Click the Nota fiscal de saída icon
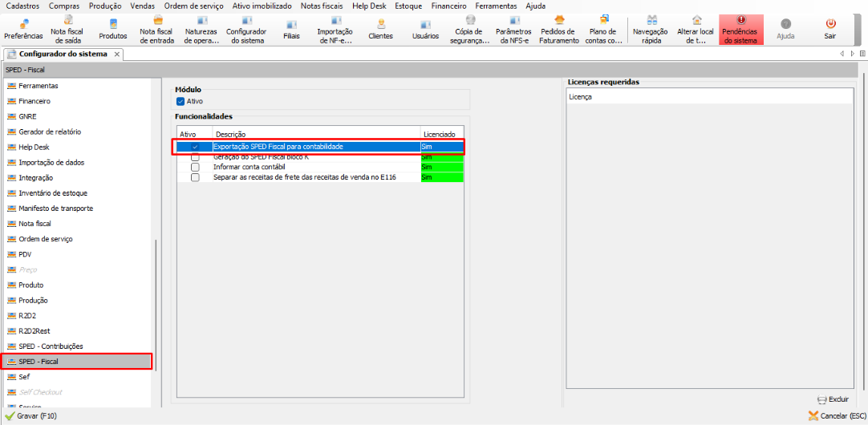The image size is (868, 425). [x=67, y=29]
